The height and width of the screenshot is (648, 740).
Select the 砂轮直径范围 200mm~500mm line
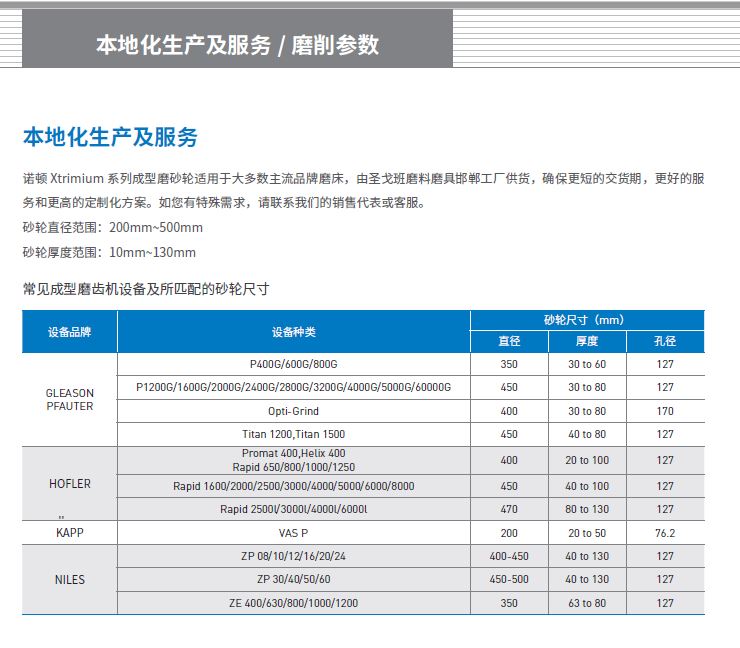(113, 227)
